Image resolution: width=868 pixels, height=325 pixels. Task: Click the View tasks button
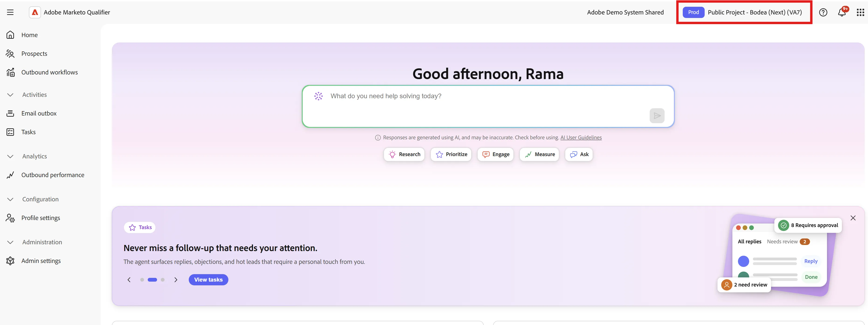[x=208, y=280]
